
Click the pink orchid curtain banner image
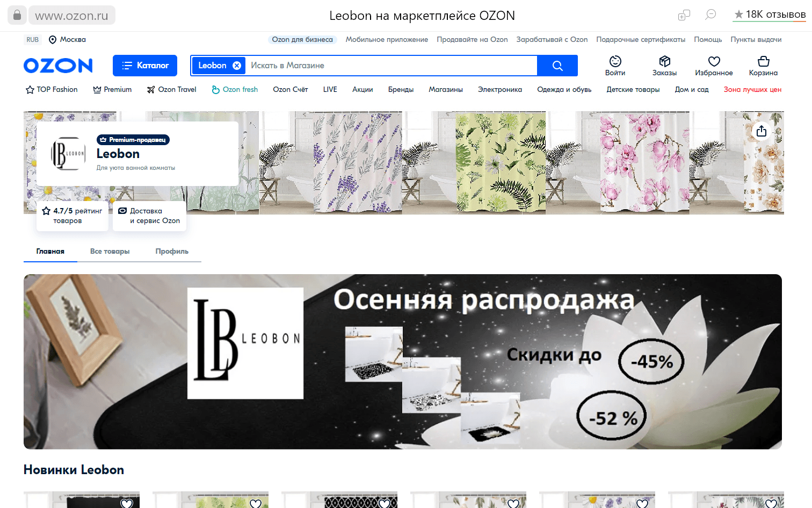[644, 163]
